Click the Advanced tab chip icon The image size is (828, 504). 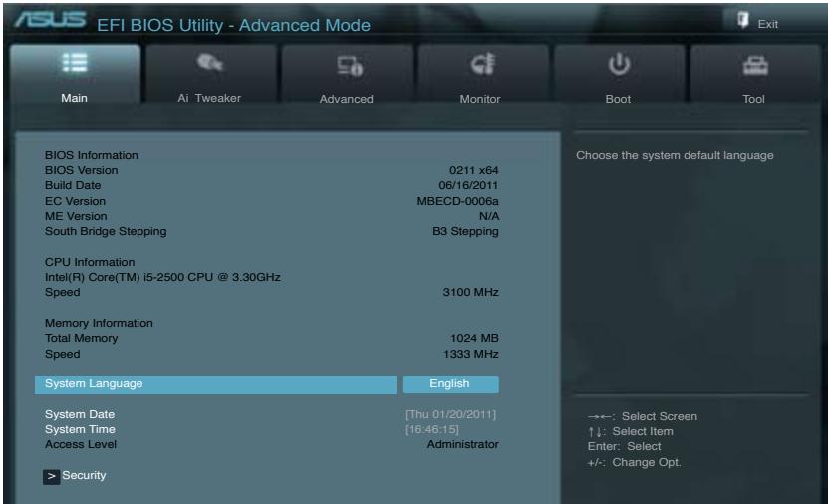(x=350, y=66)
